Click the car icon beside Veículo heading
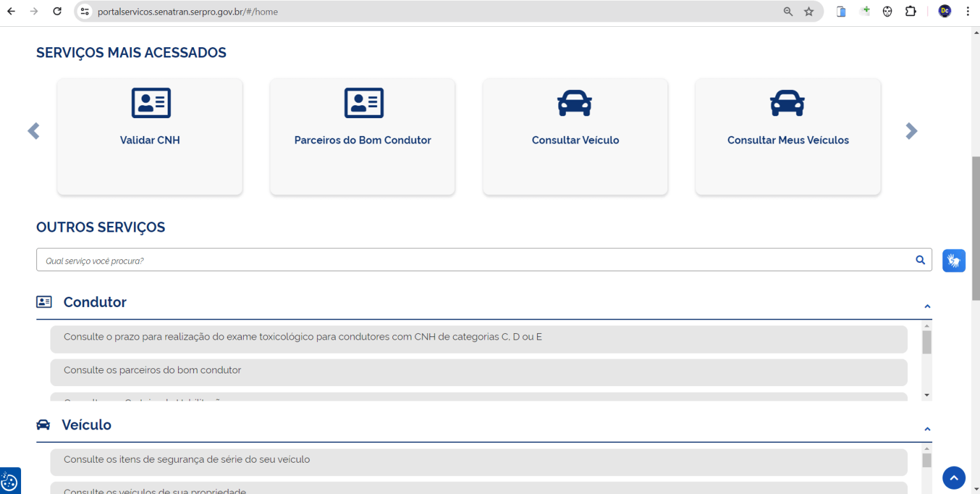 click(x=43, y=424)
